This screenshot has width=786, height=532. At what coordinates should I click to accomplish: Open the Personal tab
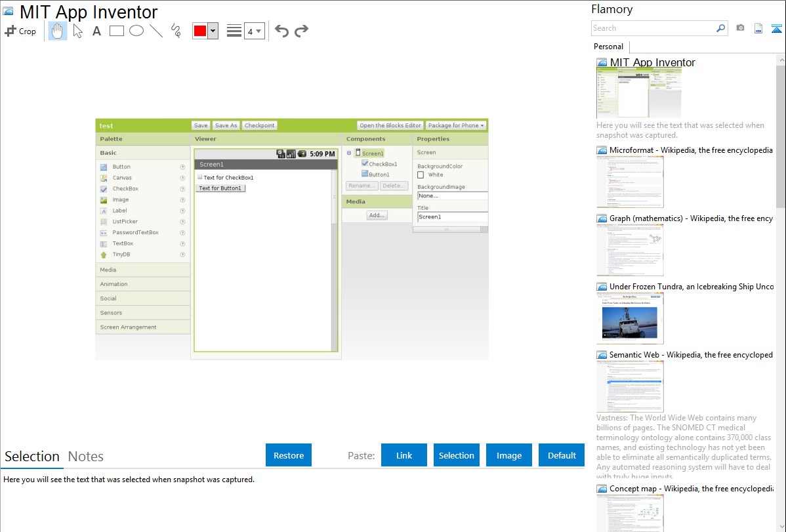(x=609, y=47)
